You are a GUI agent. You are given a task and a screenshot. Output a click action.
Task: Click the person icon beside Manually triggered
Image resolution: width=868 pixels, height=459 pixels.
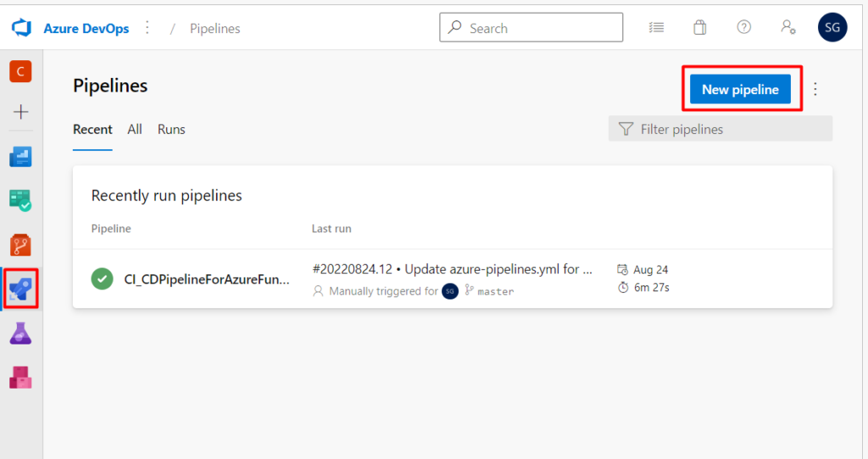[318, 291]
